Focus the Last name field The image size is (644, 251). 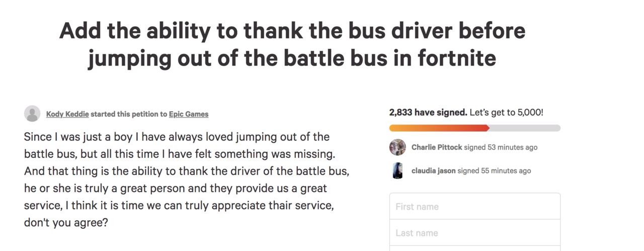coord(474,233)
